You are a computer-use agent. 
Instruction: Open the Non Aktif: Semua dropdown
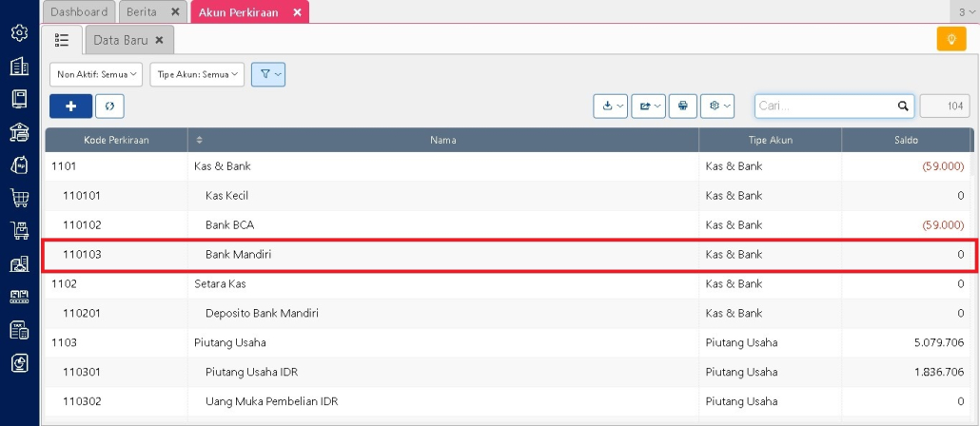96,74
